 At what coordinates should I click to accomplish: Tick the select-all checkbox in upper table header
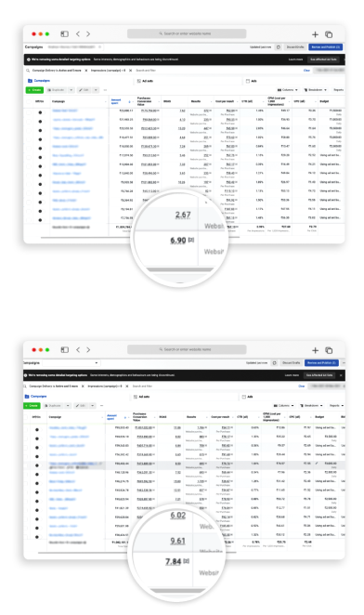coord(29,101)
